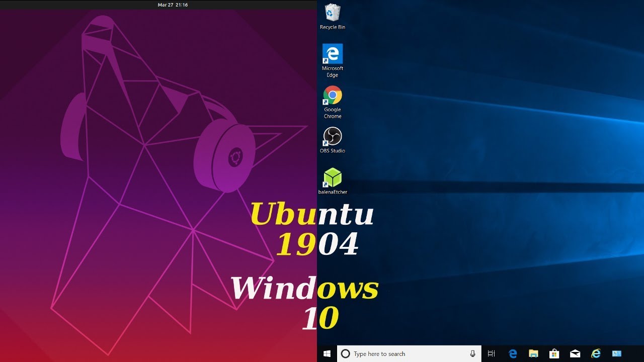Click the last pinned taskbar app icon
Viewport: 644px width, 362px height.
tap(617, 354)
